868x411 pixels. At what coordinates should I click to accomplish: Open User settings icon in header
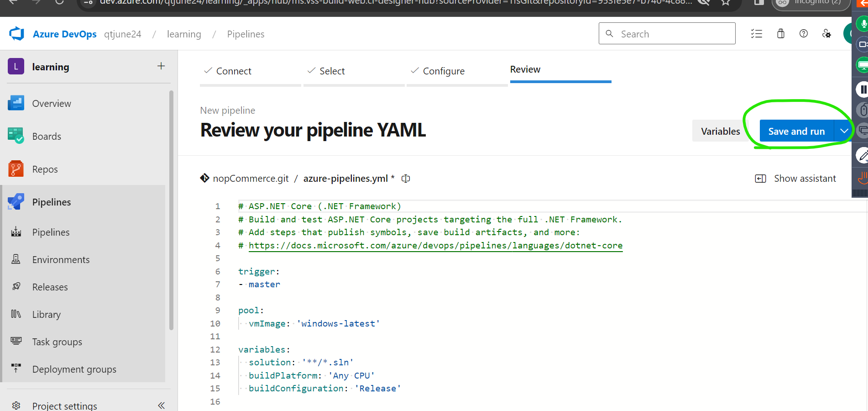pos(826,33)
